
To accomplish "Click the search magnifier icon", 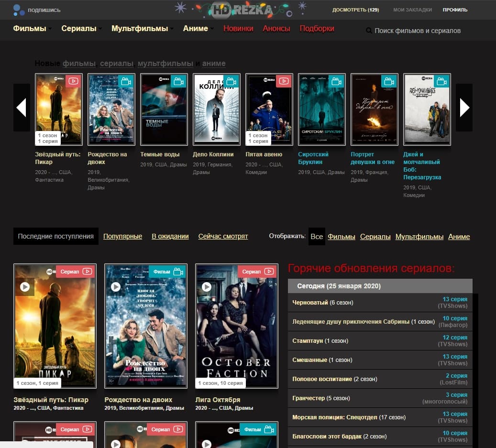I will (369, 31).
